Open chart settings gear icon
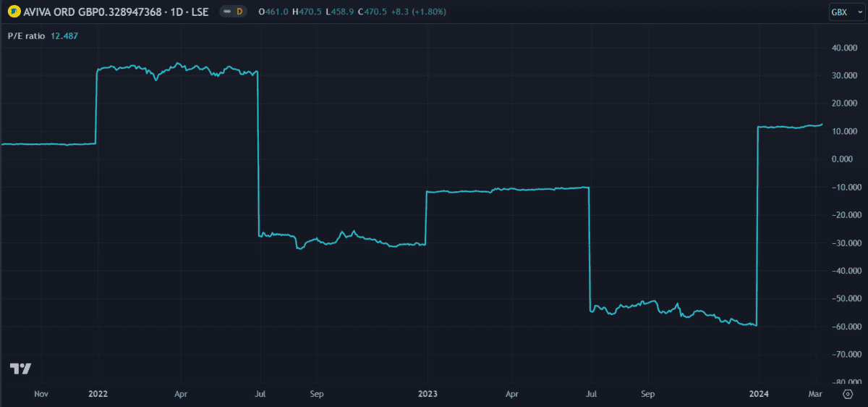The image size is (868, 407). 848,395
